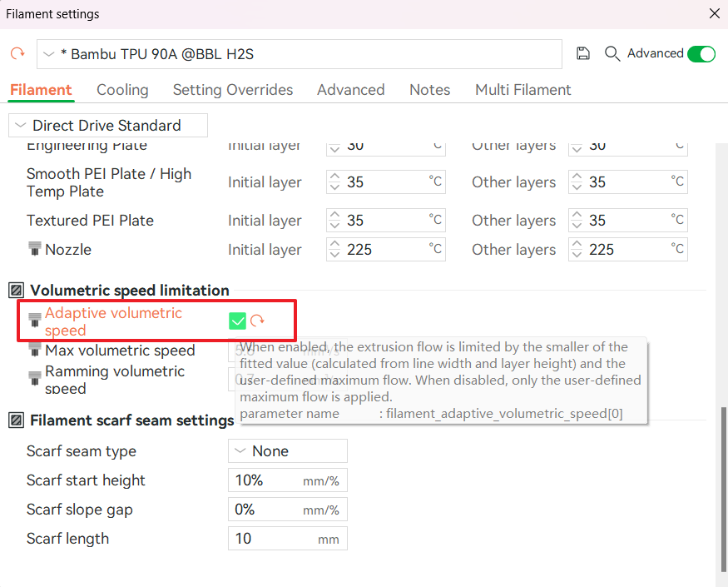
Task: Decrease Smooth PEI Plate other layers temperature
Action: [577, 187]
